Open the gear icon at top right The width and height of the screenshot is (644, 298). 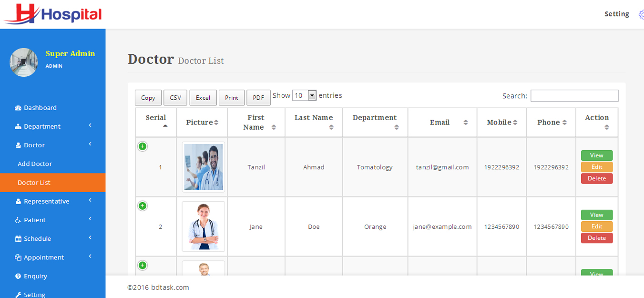641,14
